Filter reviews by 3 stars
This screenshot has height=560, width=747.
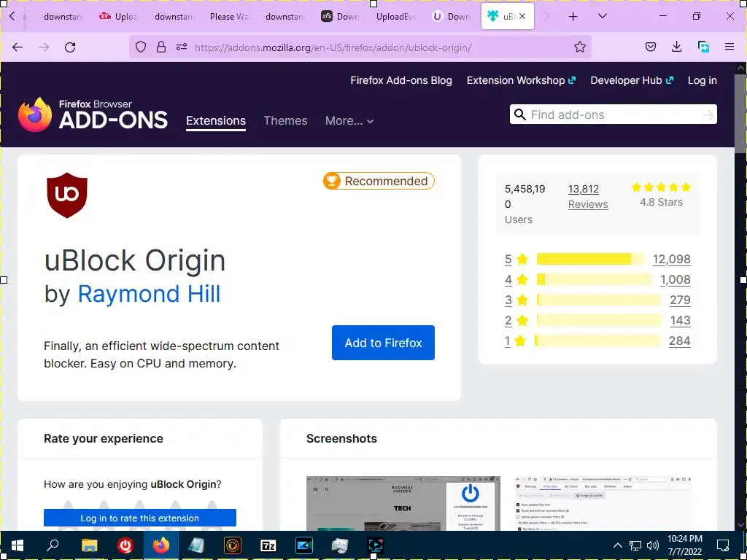pyautogui.click(x=516, y=300)
